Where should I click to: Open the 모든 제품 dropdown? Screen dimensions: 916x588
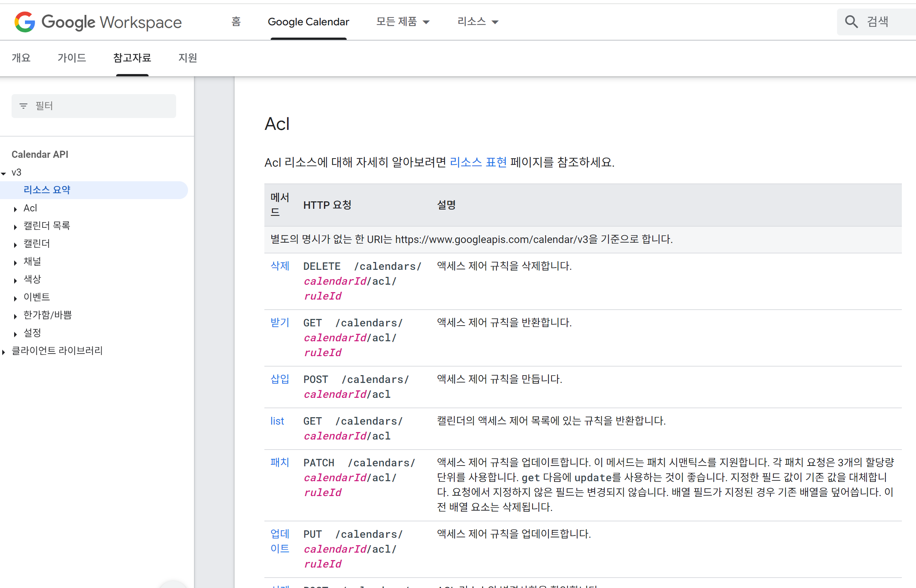pos(403,22)
